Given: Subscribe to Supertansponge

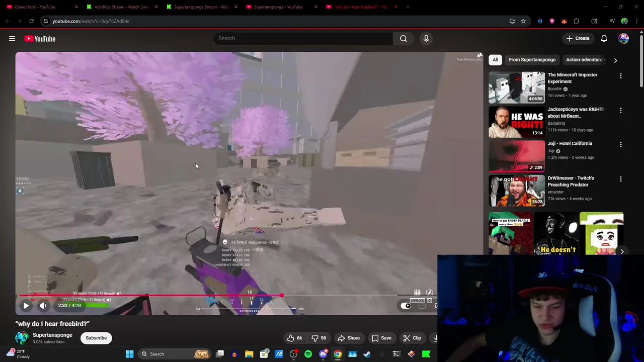Looking at the screenshot, I should 96,338.
